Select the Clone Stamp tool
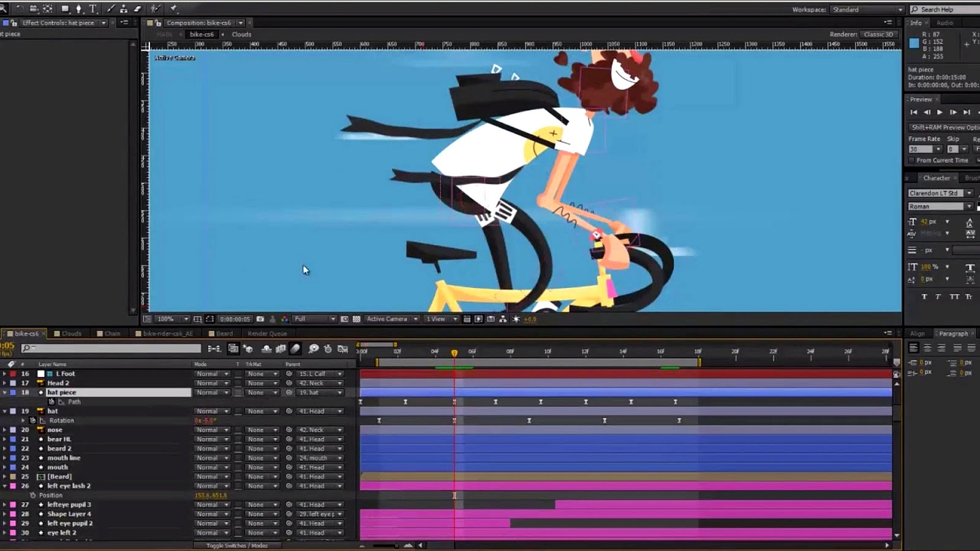 tap(125, 9)
